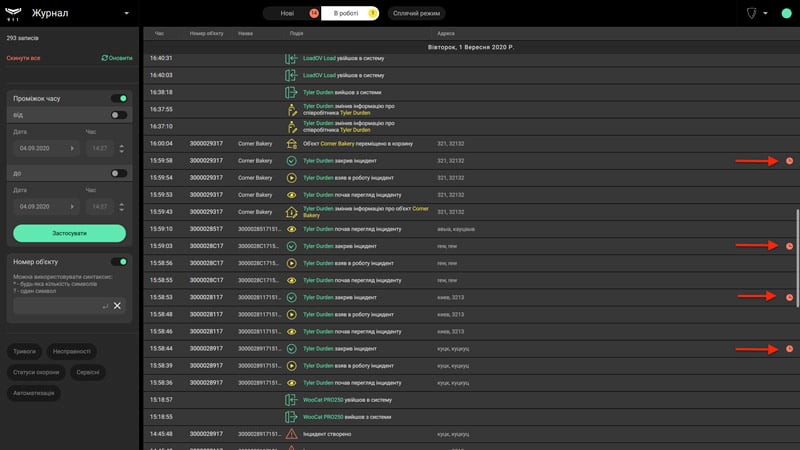This screenshot has height=450, width=800.
Task: Click the checkmark icon in the 15:58:53 row
Action: 291,297
